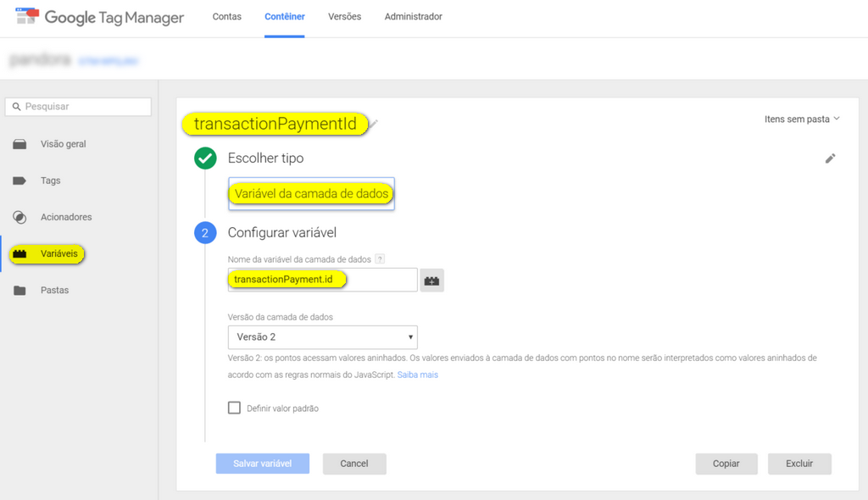
Task: Click the search magnifier icon in the sidebar
Action: [15, 107]
